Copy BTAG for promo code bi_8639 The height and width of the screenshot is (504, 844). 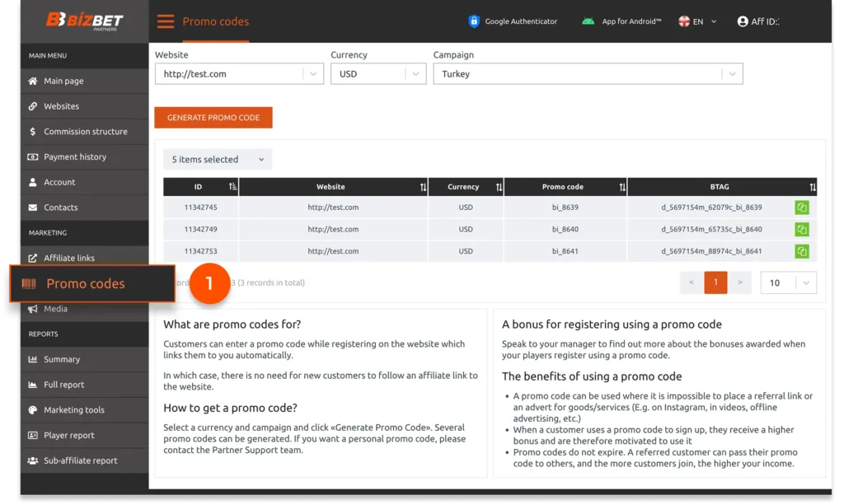[x=801, y=207]
